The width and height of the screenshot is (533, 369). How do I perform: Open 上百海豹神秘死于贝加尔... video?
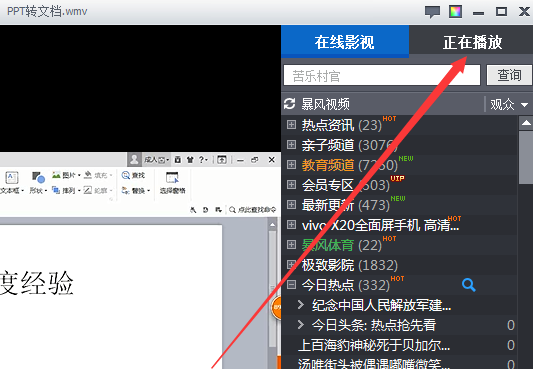[x=374, y=345]
